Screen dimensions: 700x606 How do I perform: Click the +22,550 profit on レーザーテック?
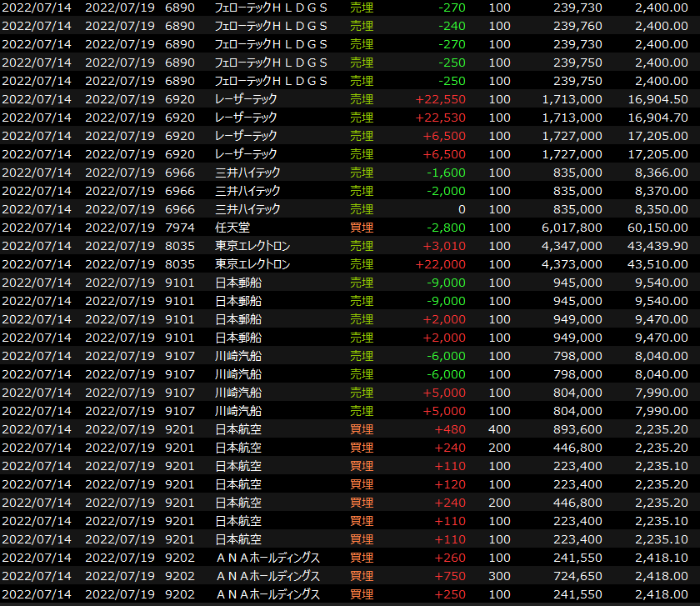(440, 99)
